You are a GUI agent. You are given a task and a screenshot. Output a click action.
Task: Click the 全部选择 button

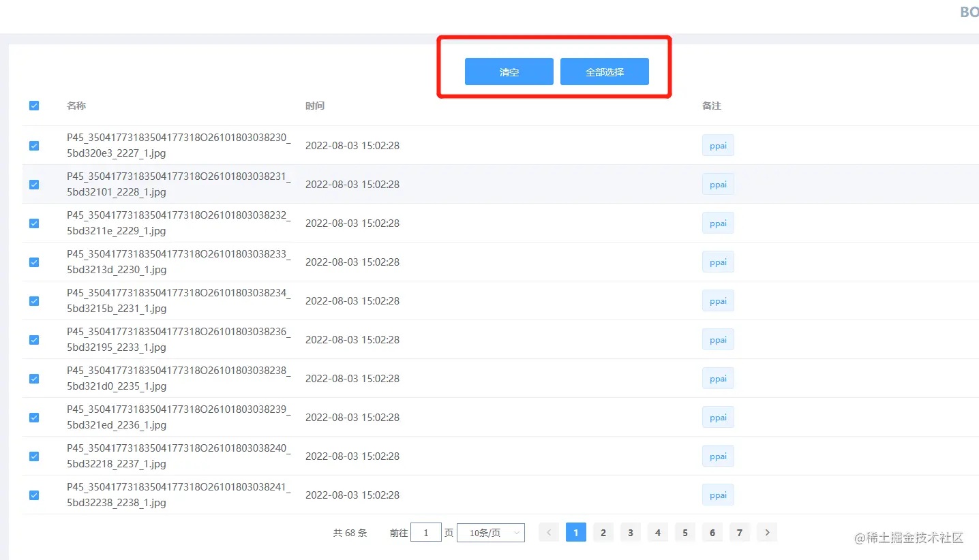604,71
